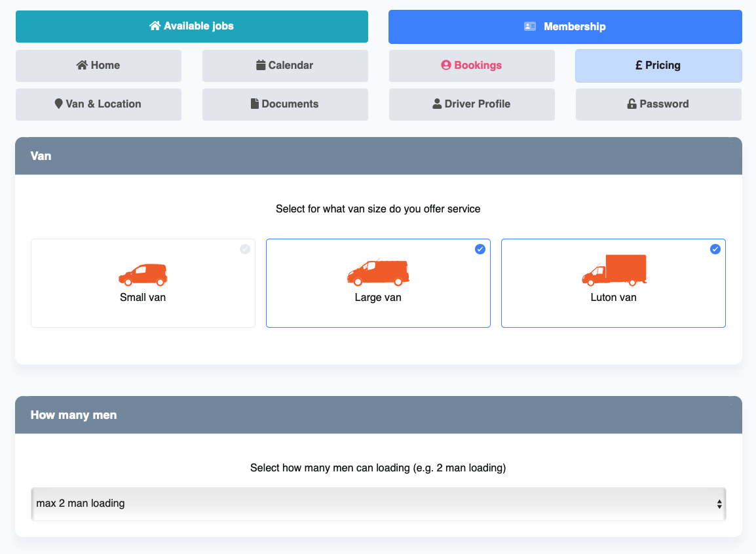Click the small van icon
This screenshot has width=756, height=554.
point(143,275)
